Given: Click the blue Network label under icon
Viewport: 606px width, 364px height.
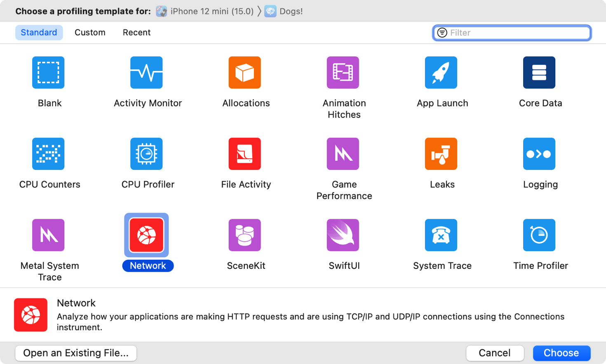Looking at the screenshot, I should (x=148, y=266).
